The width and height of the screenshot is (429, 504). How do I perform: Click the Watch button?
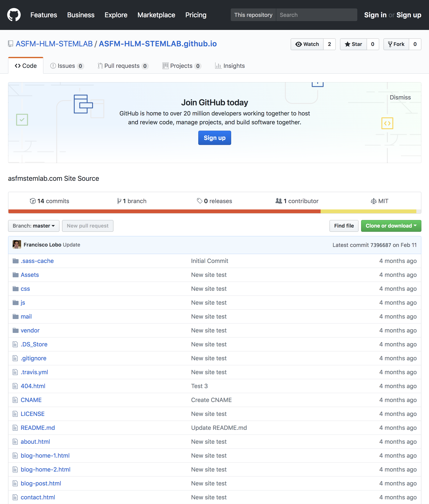pyautogui.click(x=307, y=44)
